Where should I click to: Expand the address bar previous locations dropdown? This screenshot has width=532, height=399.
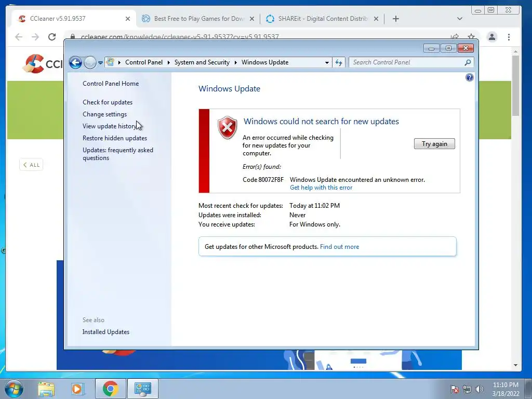pyautogui.click(x=327, y=62)
